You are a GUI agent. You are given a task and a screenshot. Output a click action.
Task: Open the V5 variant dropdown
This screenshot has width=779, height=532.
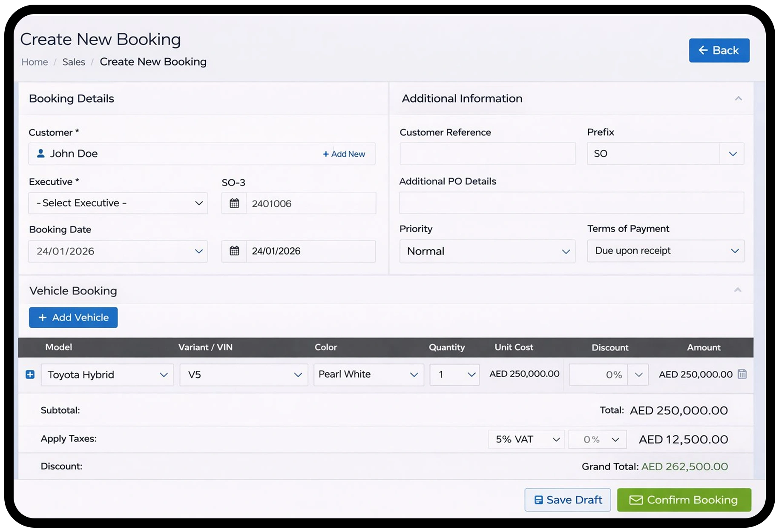tap(244, 375)
